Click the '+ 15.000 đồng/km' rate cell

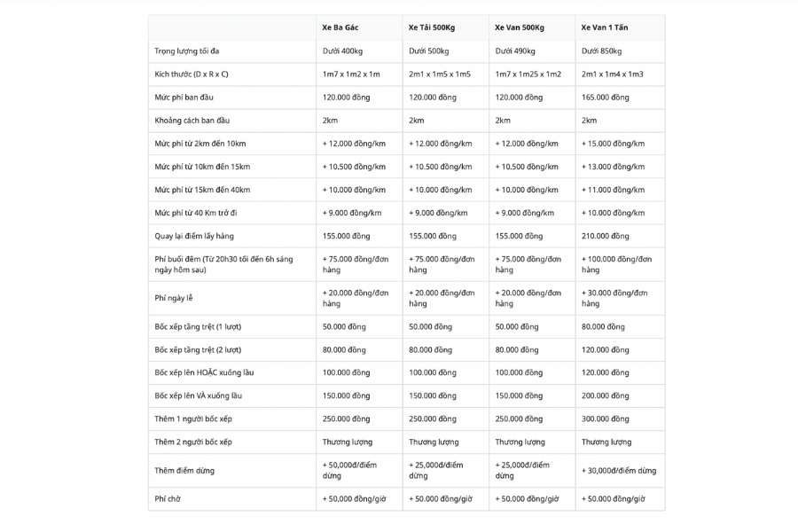[x=613, y=144]
